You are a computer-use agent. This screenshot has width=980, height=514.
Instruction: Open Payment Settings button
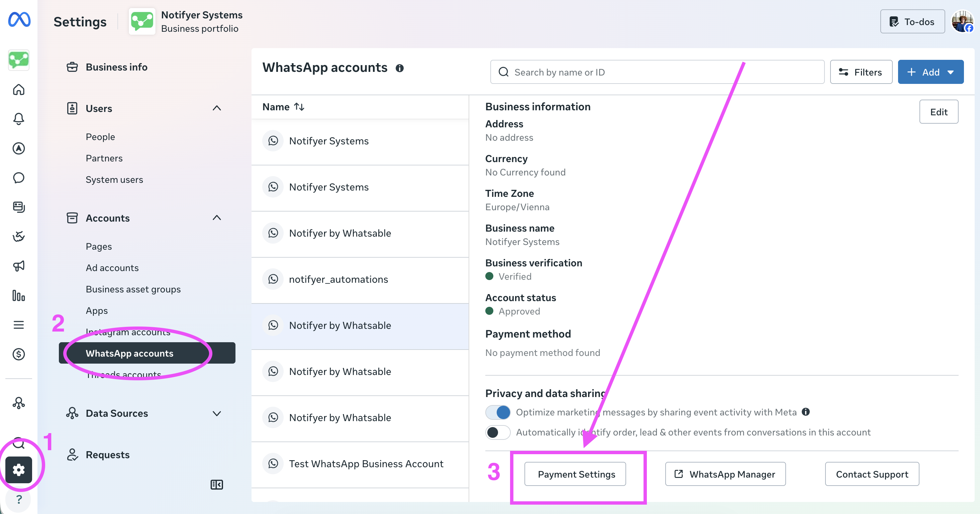click(x=575, y=474)
